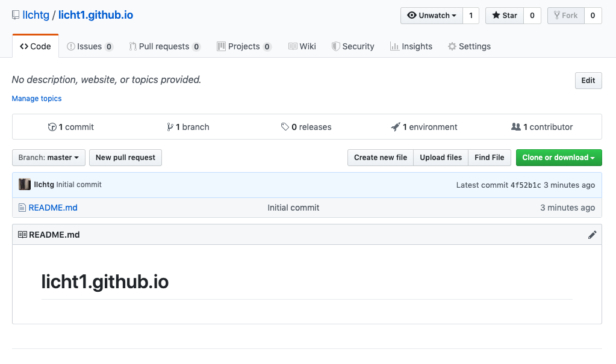Open the Wiki tab
The height and width of the screenshot is (364, 616).
pos(302,46)
